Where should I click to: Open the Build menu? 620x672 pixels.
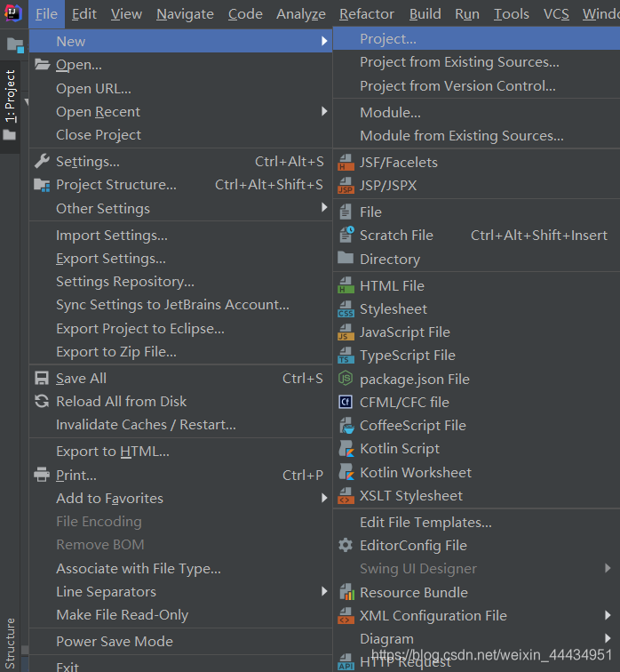coord(425,14)
